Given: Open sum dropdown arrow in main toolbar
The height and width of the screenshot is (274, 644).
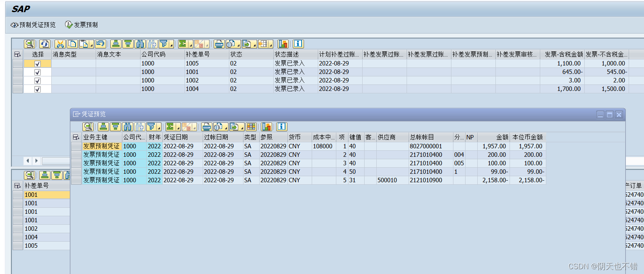Looking at the screenshot, I should (x=191, y=45).
